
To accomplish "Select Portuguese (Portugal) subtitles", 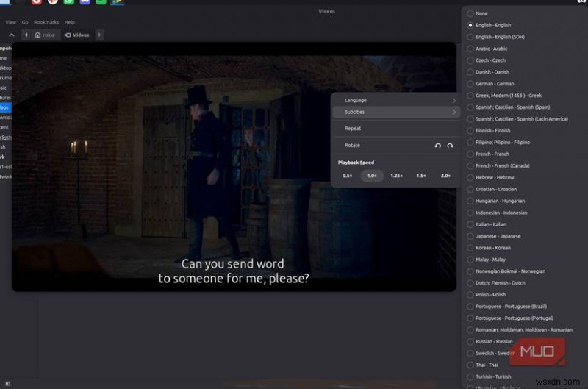I will point(510,318).
